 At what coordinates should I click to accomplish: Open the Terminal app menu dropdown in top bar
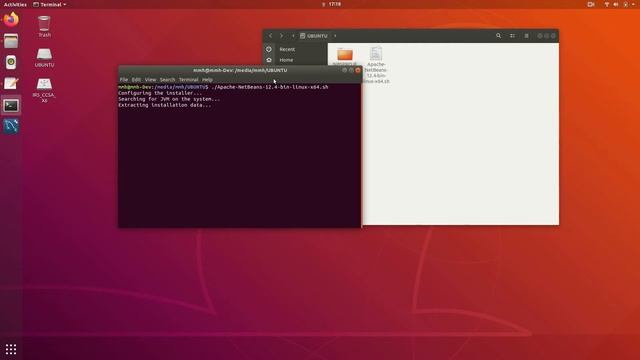pyautogui.click(x=50, y=4)
